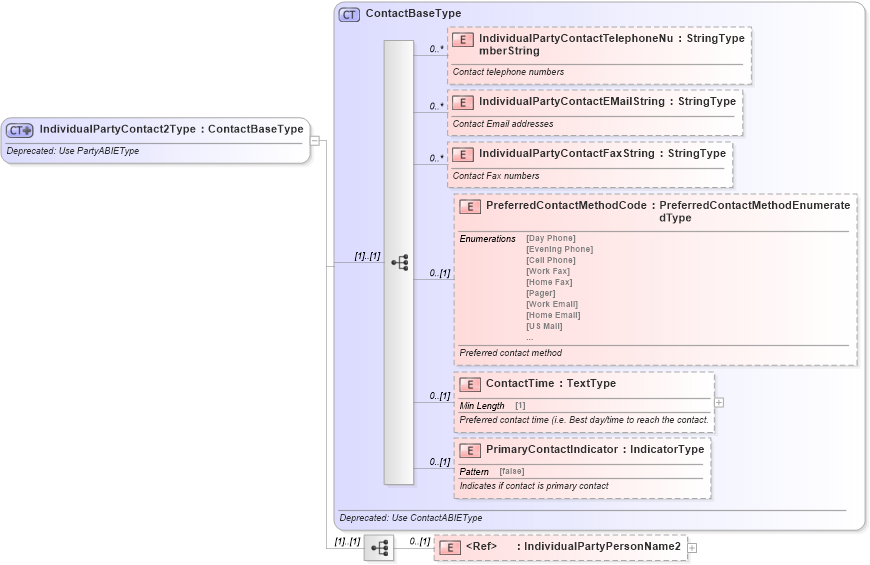Click the [Evening Phone] enumeration value

pyautogui.click(x=559, y=250)
